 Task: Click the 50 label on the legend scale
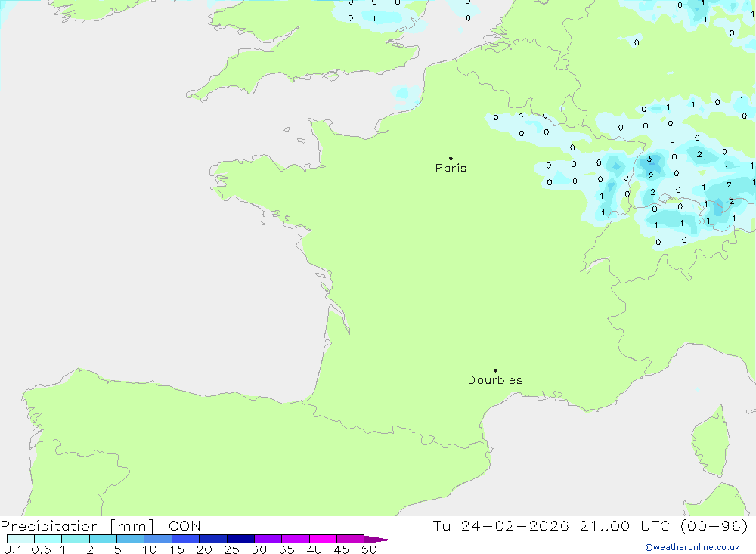click(368, 549)
